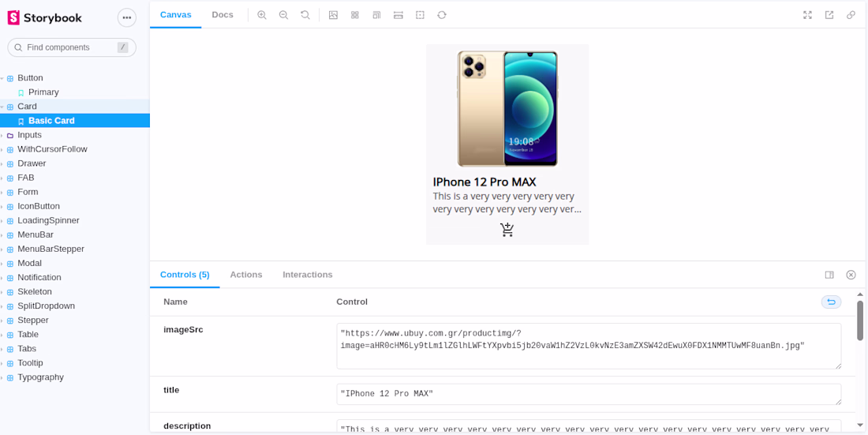Select the Basic Card story
The height and width of the screenshot is (435, 868).
click(75, 121)
